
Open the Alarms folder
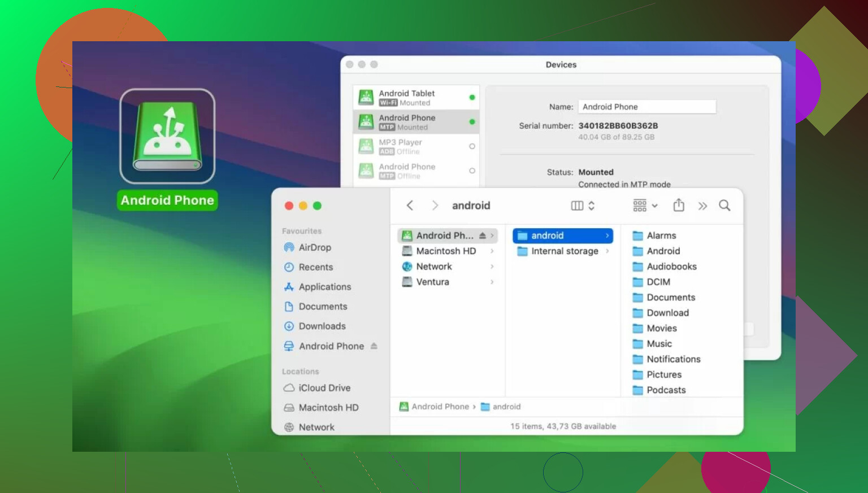click(654, 235)
